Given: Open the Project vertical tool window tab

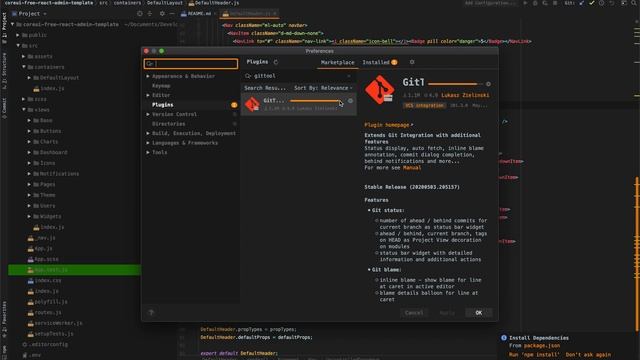Looking at the screenshot, I should [x=4, y=28].
